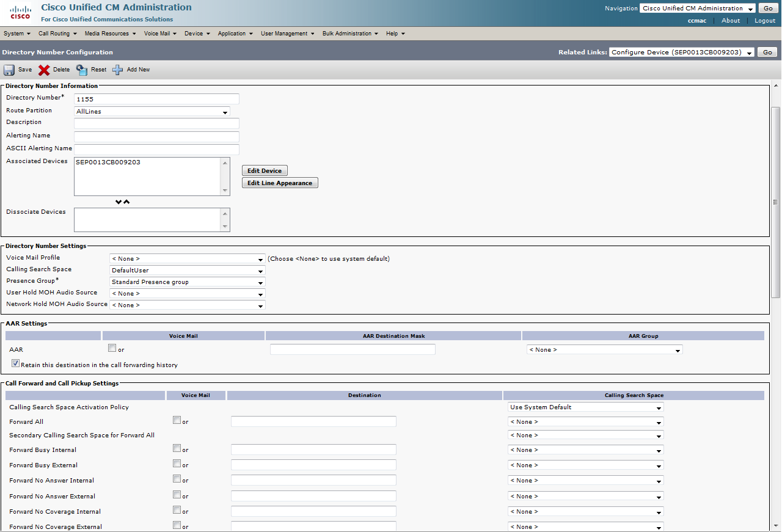Tick the Forward All voice mail checkbox
The height and width of the screenshot is (532, 782).
coord(177,420)
